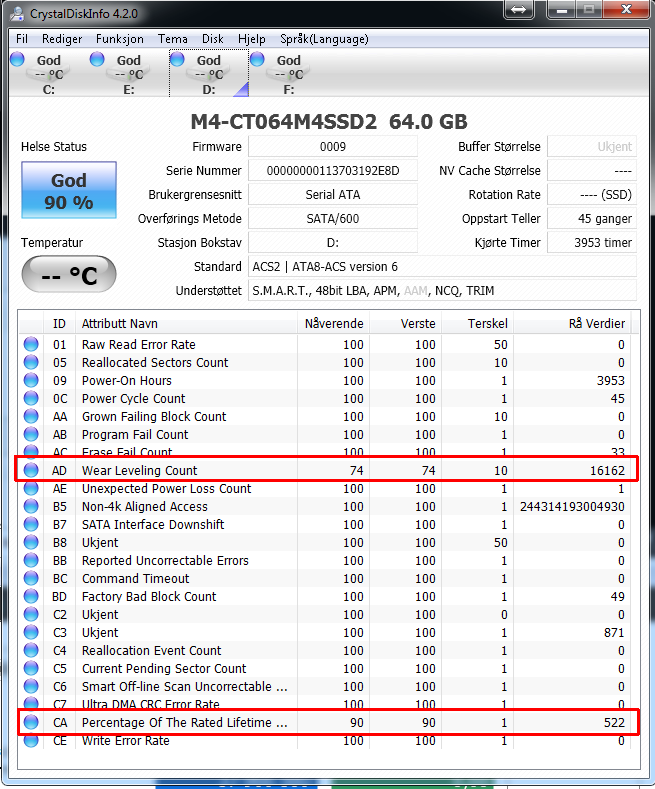655x789 pixels.
Task: Click the status orb for Reallocation Event Count
Action: (31, 650)
